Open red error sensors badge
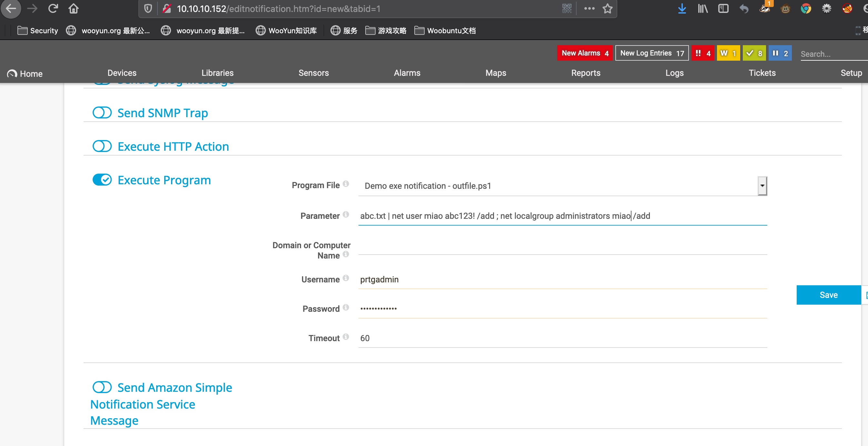This screenshot has width=868, height=446. click(702, 53)
